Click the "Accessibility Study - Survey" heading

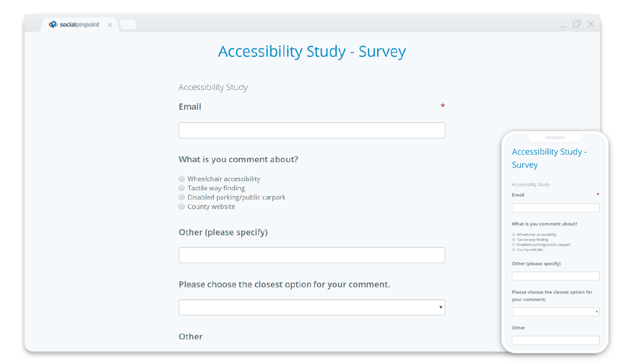pos(311,51)
